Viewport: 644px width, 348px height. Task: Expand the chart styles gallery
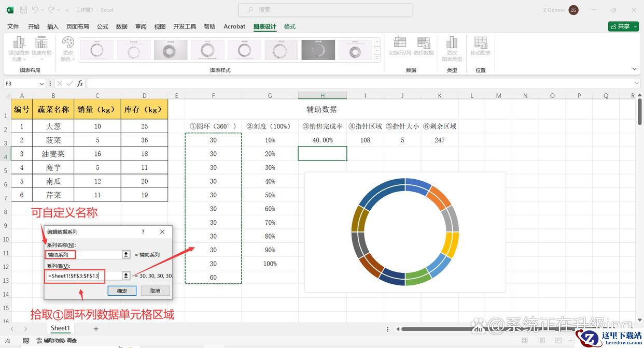377,59
